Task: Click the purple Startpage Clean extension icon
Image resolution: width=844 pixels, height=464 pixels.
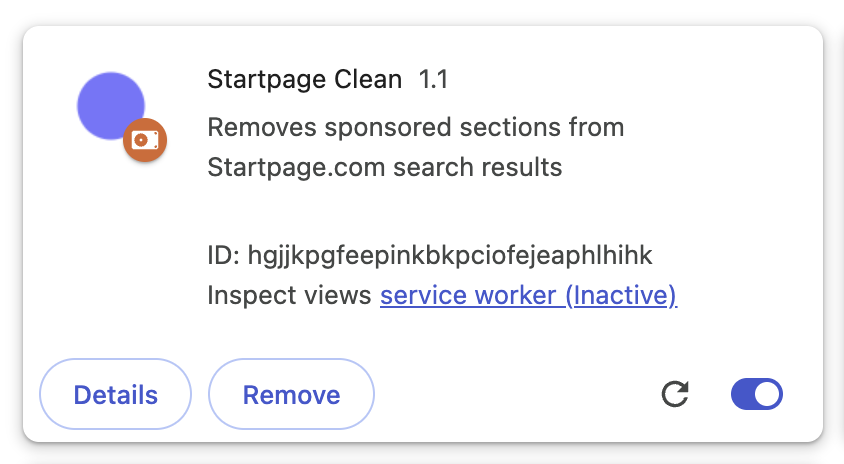Action: pyautogui.click(x=111, y=105)
